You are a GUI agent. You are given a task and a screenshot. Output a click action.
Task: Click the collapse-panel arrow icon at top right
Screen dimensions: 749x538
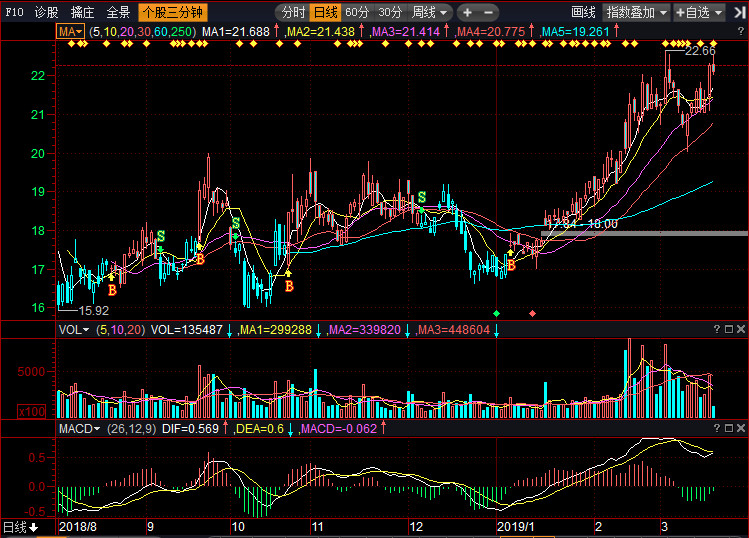(x=739, y=13)
